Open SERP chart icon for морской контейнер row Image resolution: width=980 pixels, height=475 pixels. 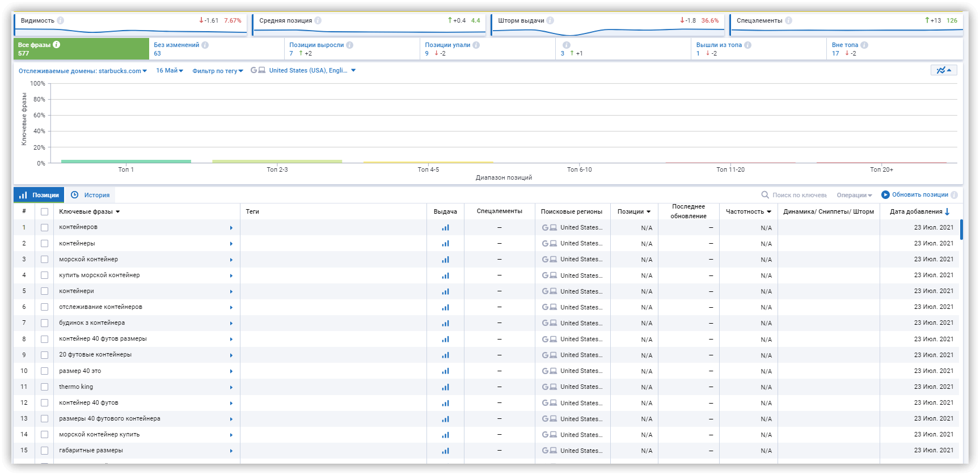445,260
